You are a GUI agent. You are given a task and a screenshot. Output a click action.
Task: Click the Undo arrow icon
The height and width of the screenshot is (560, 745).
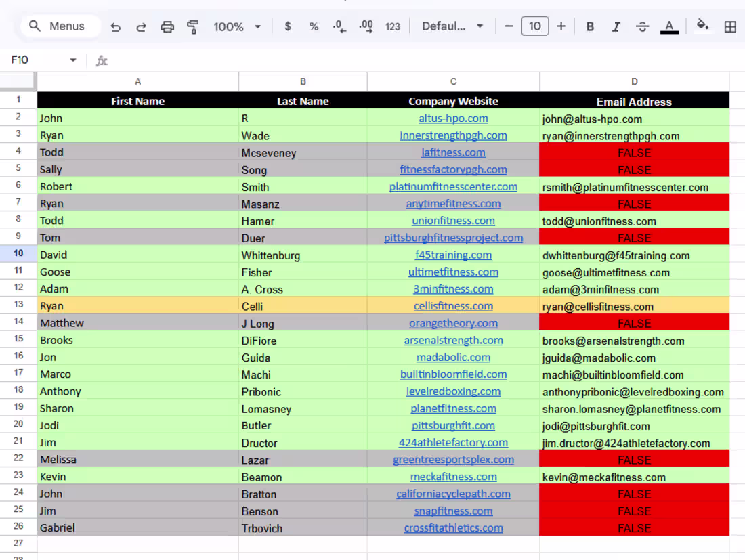pos(115,26)
